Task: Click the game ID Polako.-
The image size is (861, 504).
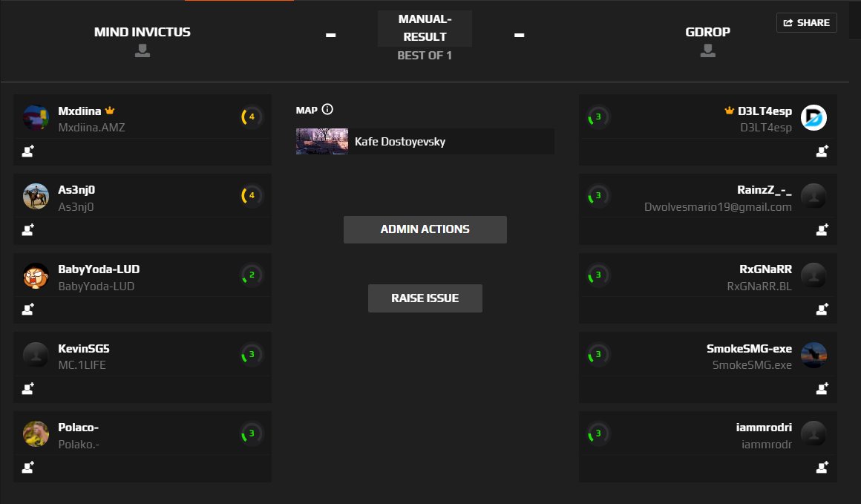Action: tap(79, 444)
